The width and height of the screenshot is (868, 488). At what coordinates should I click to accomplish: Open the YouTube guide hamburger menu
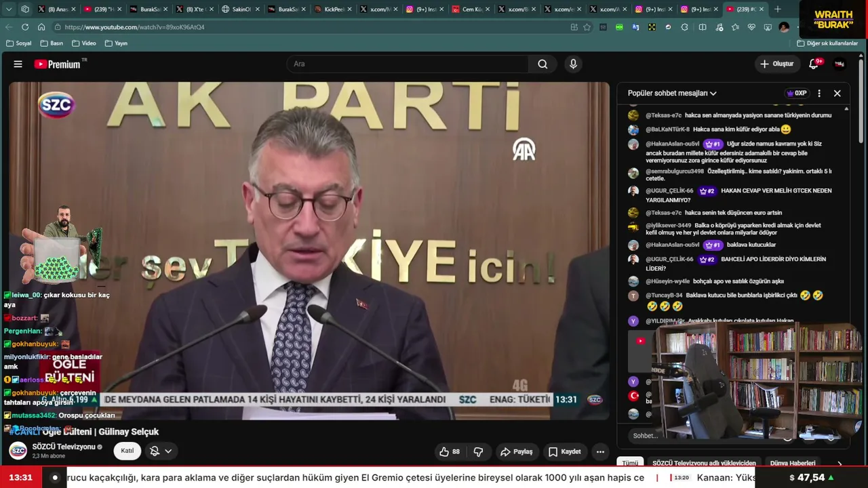18,64
